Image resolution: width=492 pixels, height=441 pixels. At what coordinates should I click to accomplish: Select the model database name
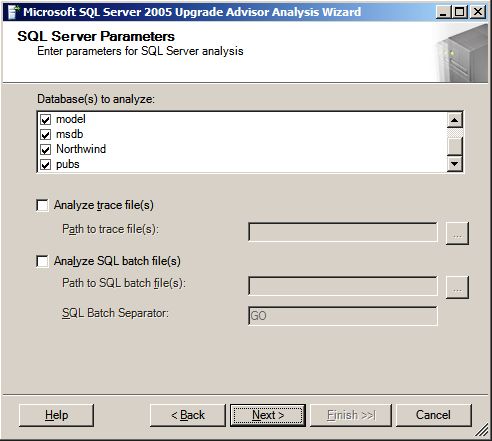click(71, 119)
